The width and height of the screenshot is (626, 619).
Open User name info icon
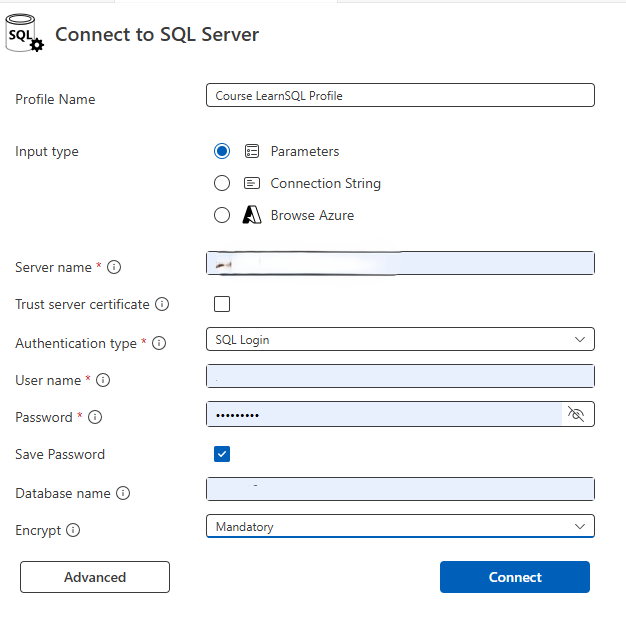click(103, 380)
